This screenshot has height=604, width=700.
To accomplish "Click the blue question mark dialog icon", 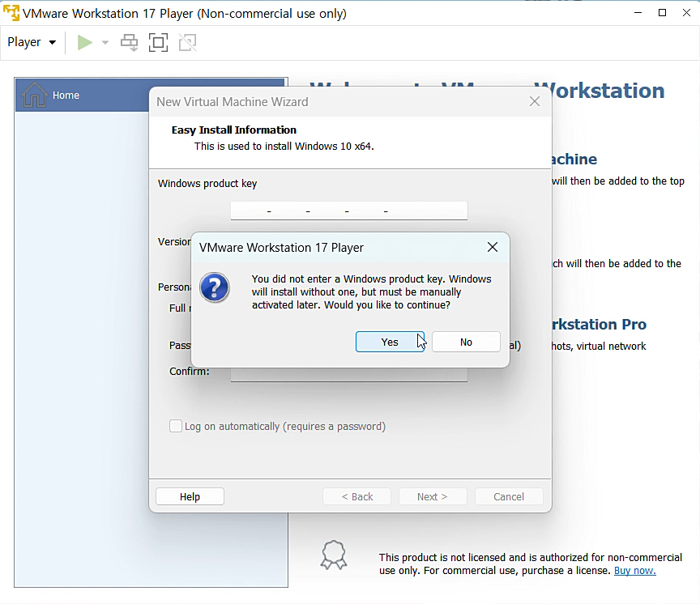I will click(215, 287).
